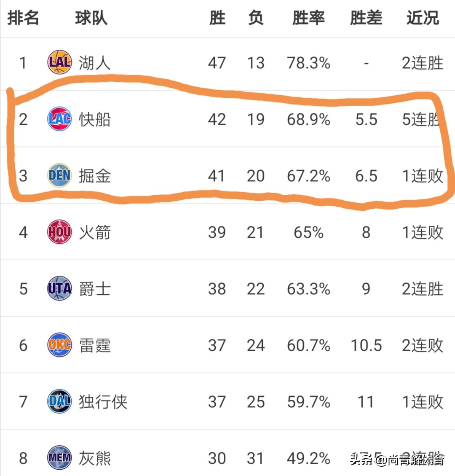Open the Nuggets DEN logo icon
Viewport: 455px width, 476px height.
59,175
